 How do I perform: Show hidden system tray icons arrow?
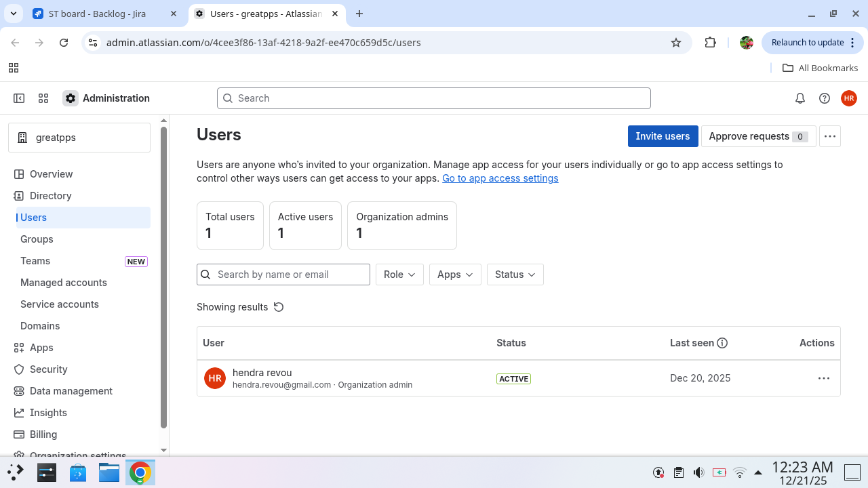point(758,472)
